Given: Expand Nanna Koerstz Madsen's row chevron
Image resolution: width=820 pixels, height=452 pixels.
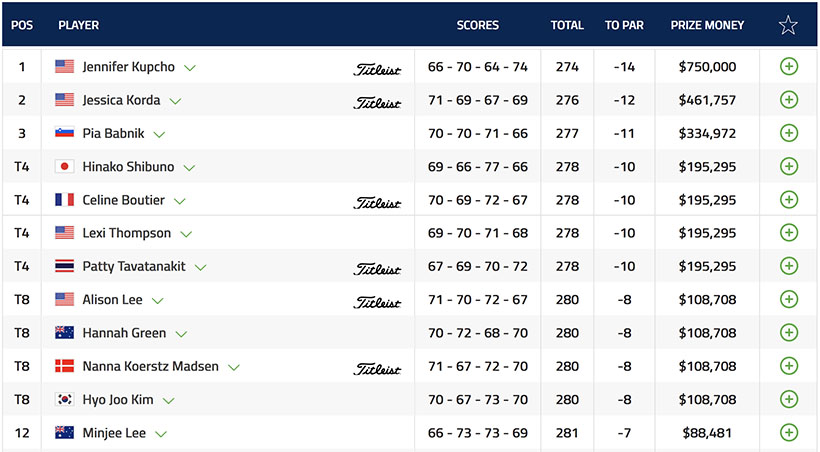Looking at the screenshot, I should tap(234, 367).
